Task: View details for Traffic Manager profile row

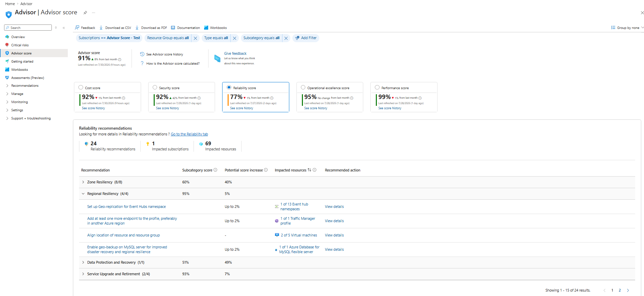Action: (x=334, y=221)
